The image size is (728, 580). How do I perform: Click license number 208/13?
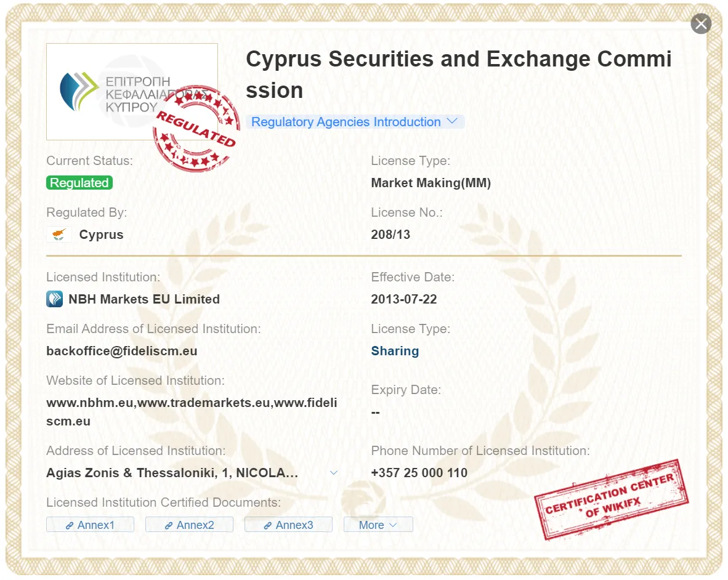click(390, 235)
